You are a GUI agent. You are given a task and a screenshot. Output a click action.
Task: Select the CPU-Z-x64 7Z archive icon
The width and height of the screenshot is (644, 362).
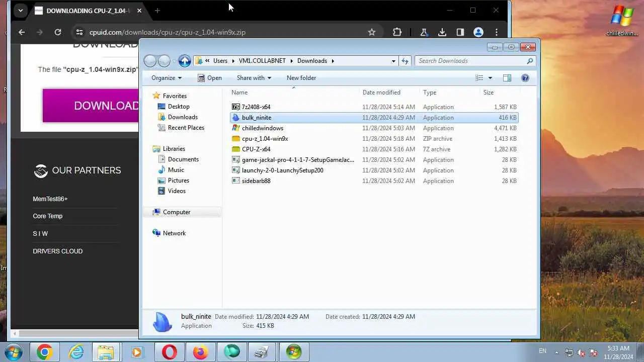pyautogui.click(x=236, y=149)
